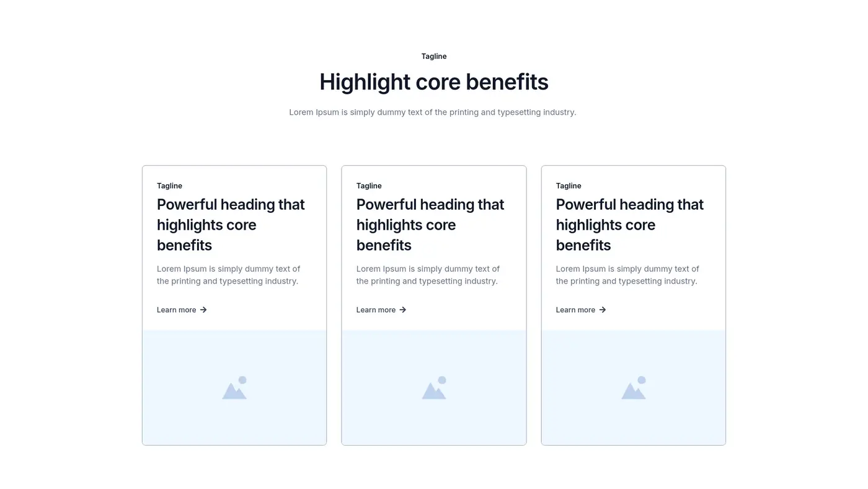Click the Tagline label in the left card

pyautogui.click(x=169, y=186)
